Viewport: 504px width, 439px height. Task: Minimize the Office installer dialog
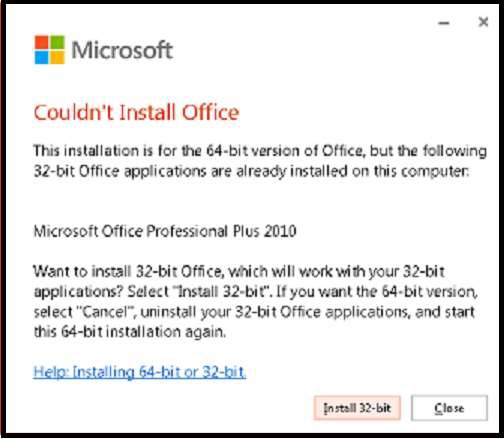coord(444,23)
